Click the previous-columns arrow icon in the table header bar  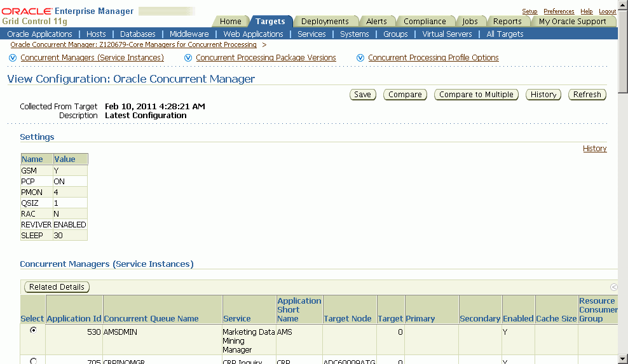pyautogui.click(x=613, y=287)
